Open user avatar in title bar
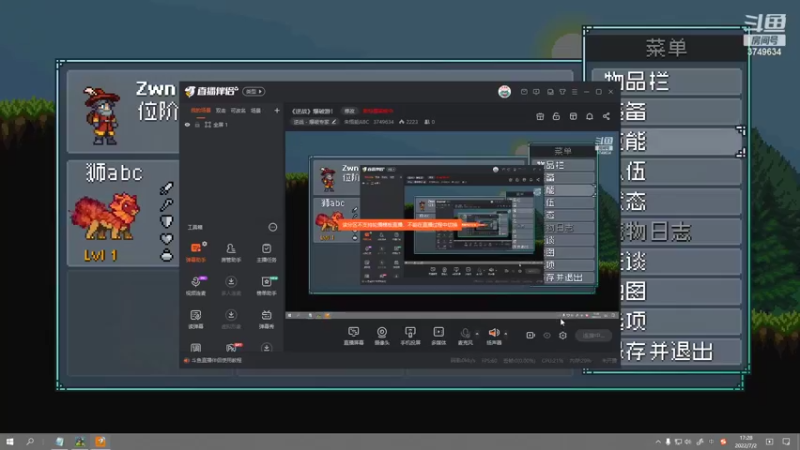Viewport: 800px width, 450px height. tap(504, 92)
